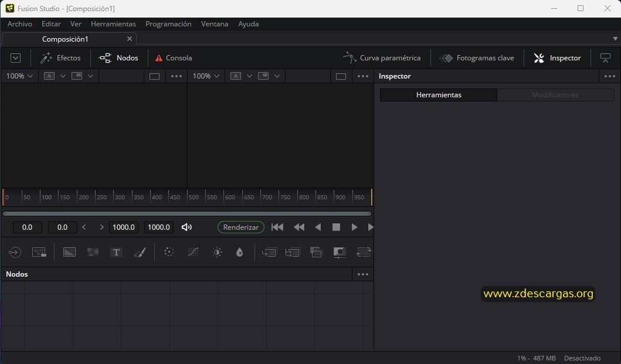Viewport: 621px width, 364px height.
Task: Toggle the Nodos panel
Action: click(x=118, y=58)
